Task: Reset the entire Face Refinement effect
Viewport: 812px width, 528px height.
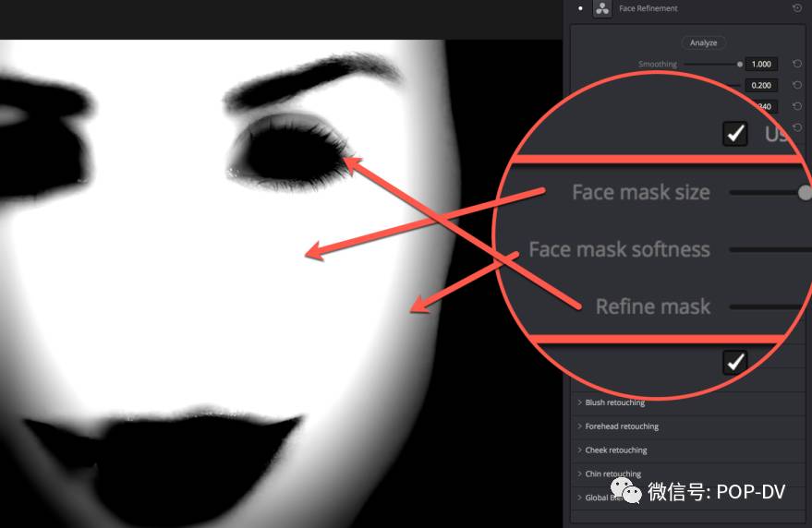Action: tap(796, 8)
